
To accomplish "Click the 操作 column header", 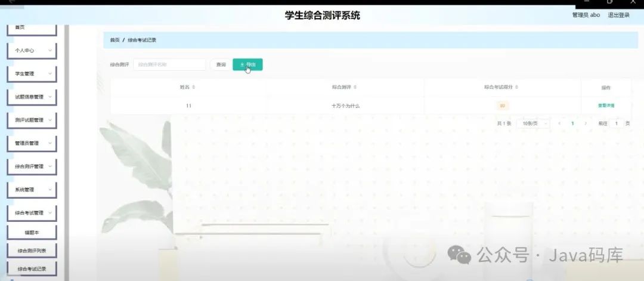I will click(606, 88).
